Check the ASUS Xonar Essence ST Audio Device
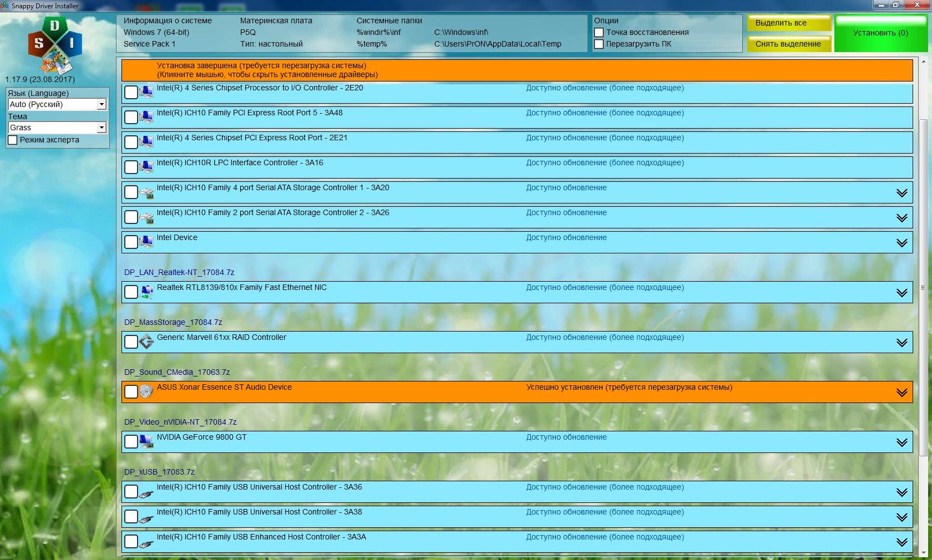Screen dimensions: 932x560 point(131,391)
